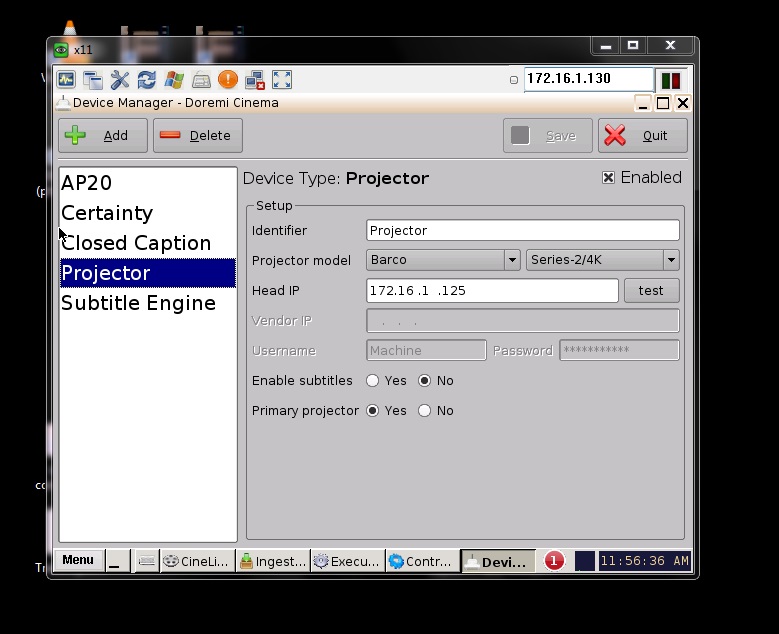Click the green plus Add icon
This screenshot has width=779, height=634.
75,135
